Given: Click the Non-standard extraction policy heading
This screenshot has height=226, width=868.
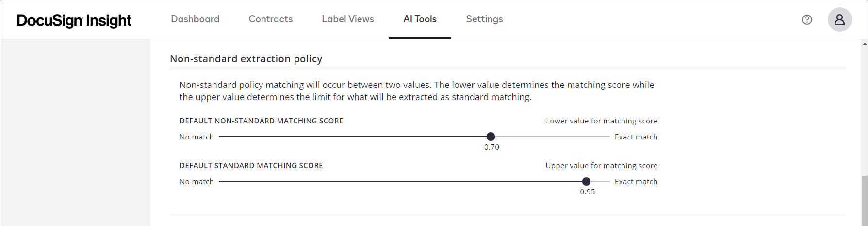Looking at the screenshot, I should pos(246,59).
